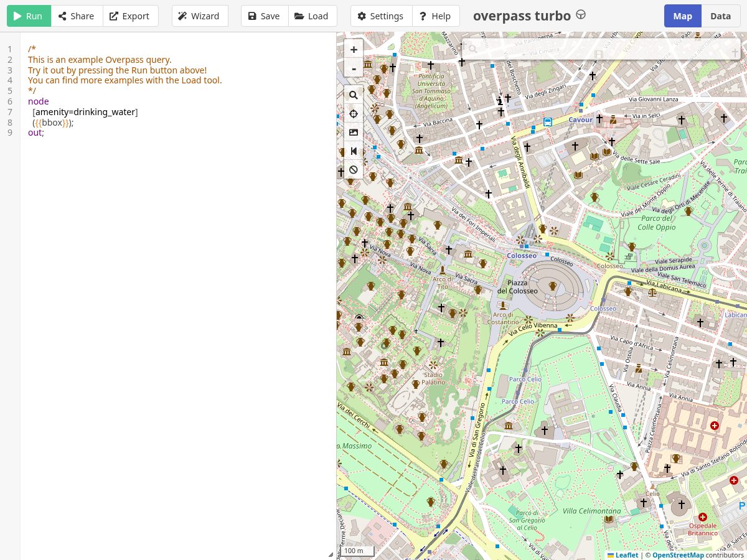Click the library icon near Villa Celimontana
747x560 pixels.
pyautogui.click(x=609, y=520)
